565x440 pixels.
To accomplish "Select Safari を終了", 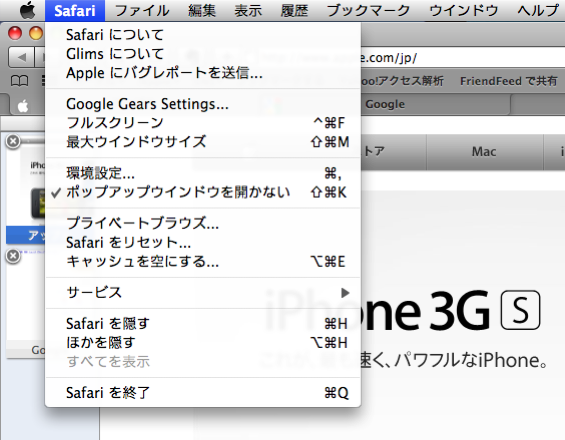I will [203, 392].
